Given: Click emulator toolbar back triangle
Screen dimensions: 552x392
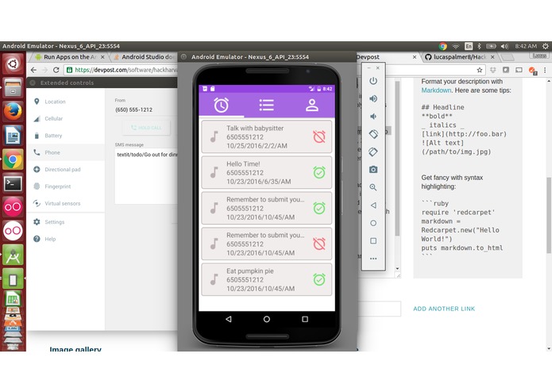Looking at the screenshot, I should [373, 205].
